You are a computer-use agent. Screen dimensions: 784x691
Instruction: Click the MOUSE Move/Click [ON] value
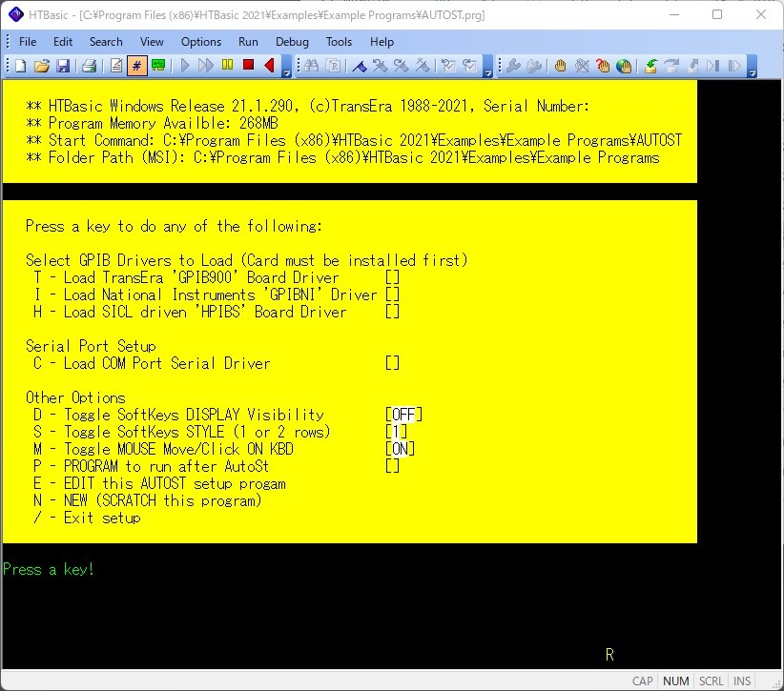click(400, 449)
